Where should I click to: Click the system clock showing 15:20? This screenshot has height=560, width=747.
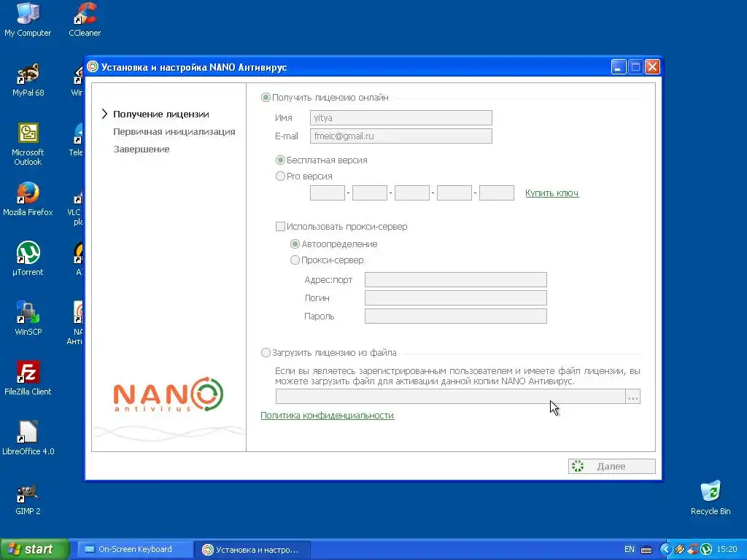[727, 550]
